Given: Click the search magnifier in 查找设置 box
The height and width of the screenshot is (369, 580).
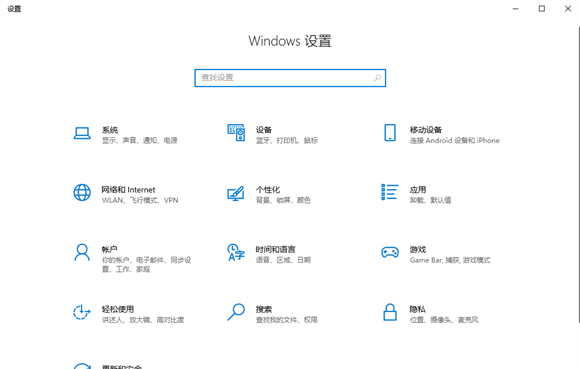Looking at the screenshot, I should (x=377, y=78).
